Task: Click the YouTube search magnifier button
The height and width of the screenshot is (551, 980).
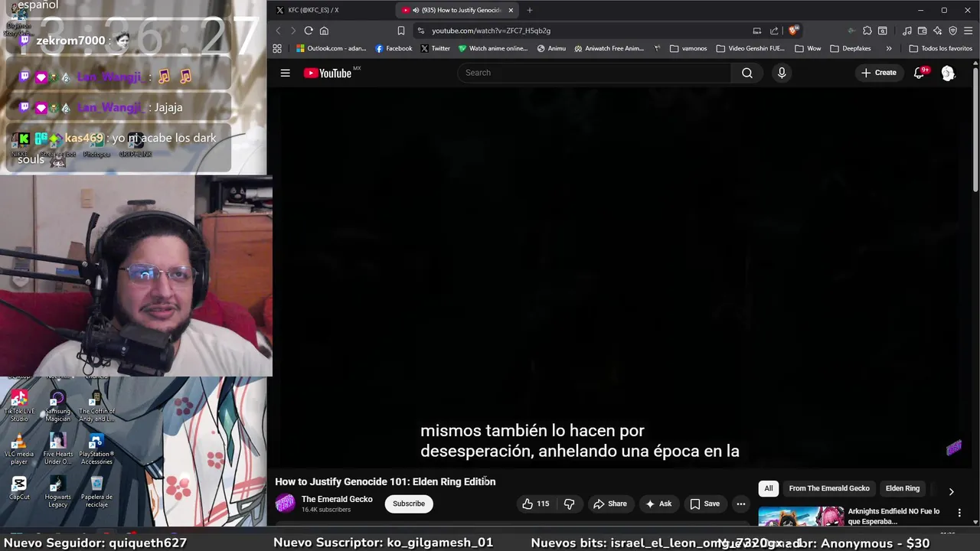Action: click(x=747, y=73)
